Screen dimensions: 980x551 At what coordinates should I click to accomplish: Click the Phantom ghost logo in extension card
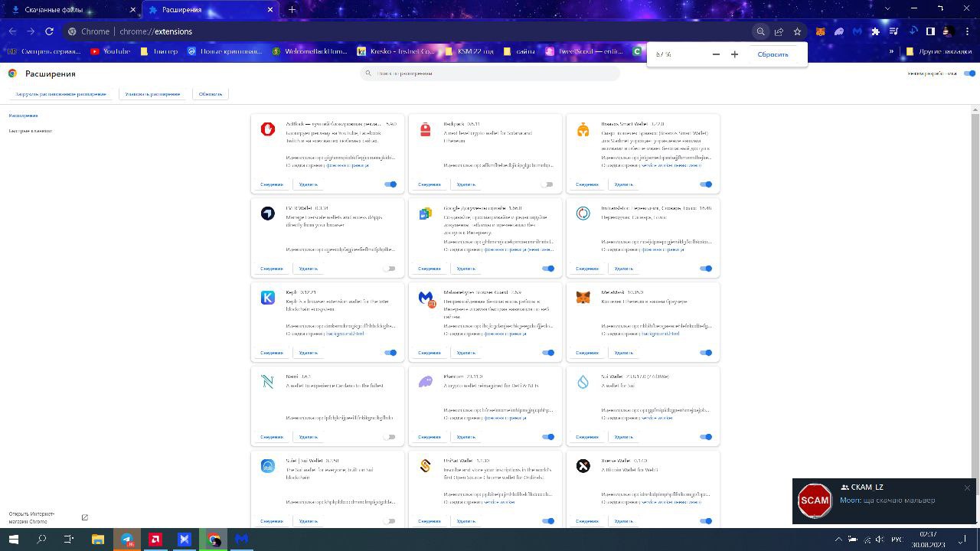[426, 382]
